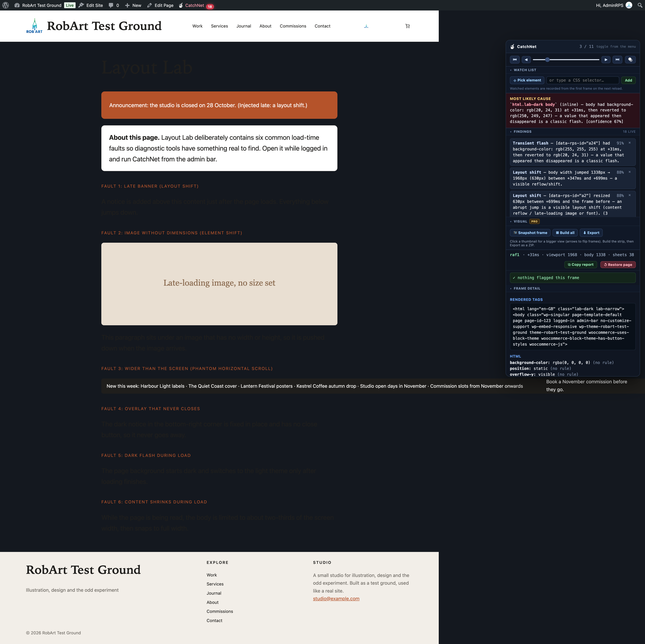Click the small logo icon in header
The width and height of the screenshot is (645, 644).
pyautogui.click(x=366, y=26)
